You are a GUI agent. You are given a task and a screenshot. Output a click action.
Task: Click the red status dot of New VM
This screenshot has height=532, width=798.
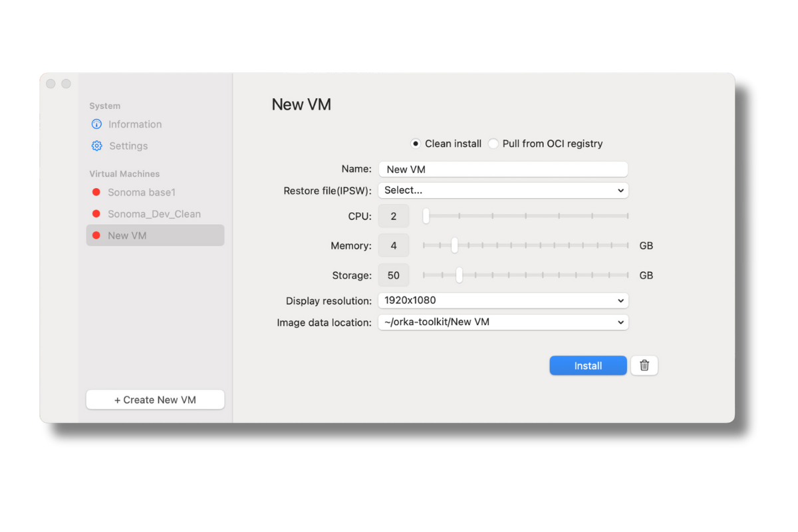click(x=96, y=235)
